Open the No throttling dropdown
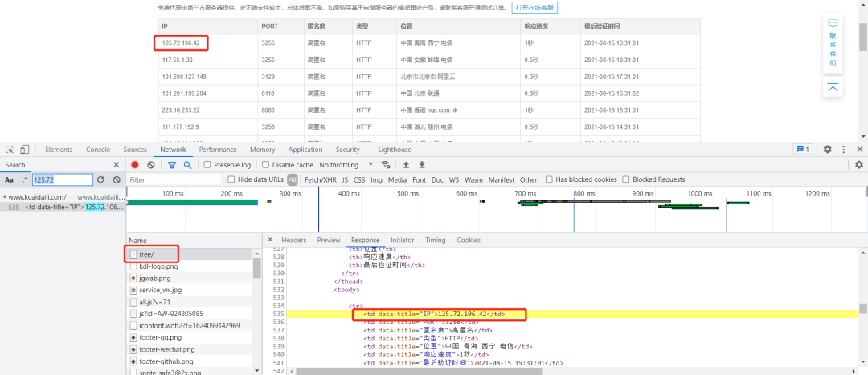Screen dimensions: 868x375 346,165
